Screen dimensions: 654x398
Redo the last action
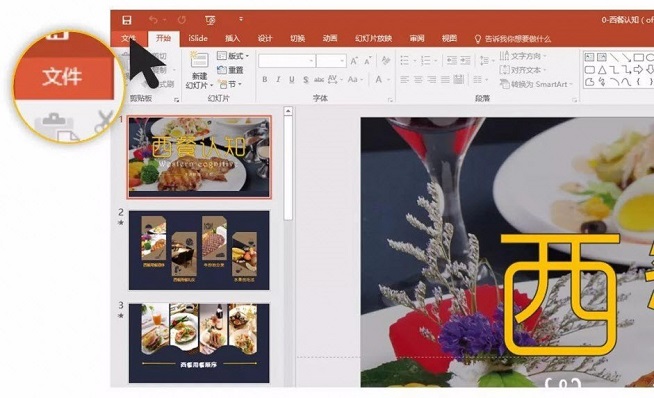pos(182,20)
